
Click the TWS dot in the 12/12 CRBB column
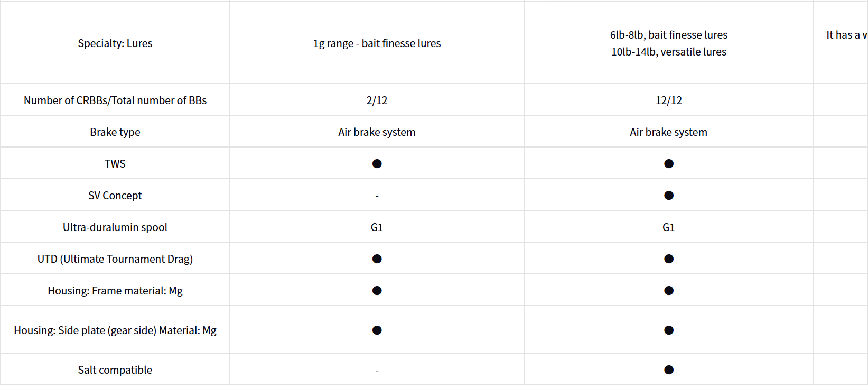tap(669, 164)
